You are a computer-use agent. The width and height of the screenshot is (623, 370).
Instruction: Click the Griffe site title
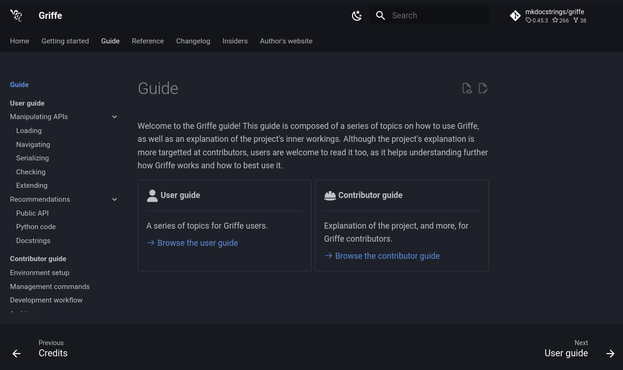50,15
